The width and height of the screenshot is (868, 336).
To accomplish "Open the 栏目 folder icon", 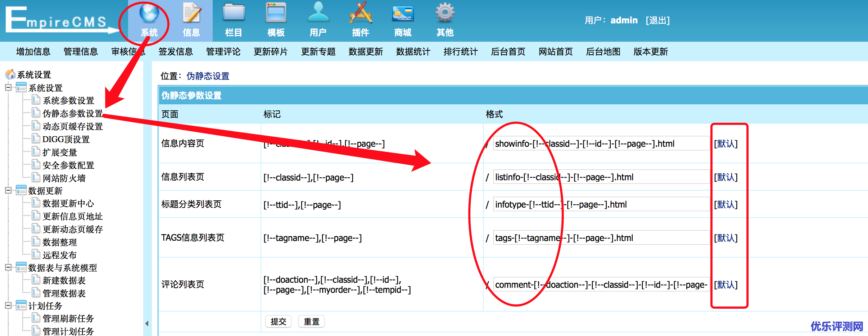I will click(234, 13).
